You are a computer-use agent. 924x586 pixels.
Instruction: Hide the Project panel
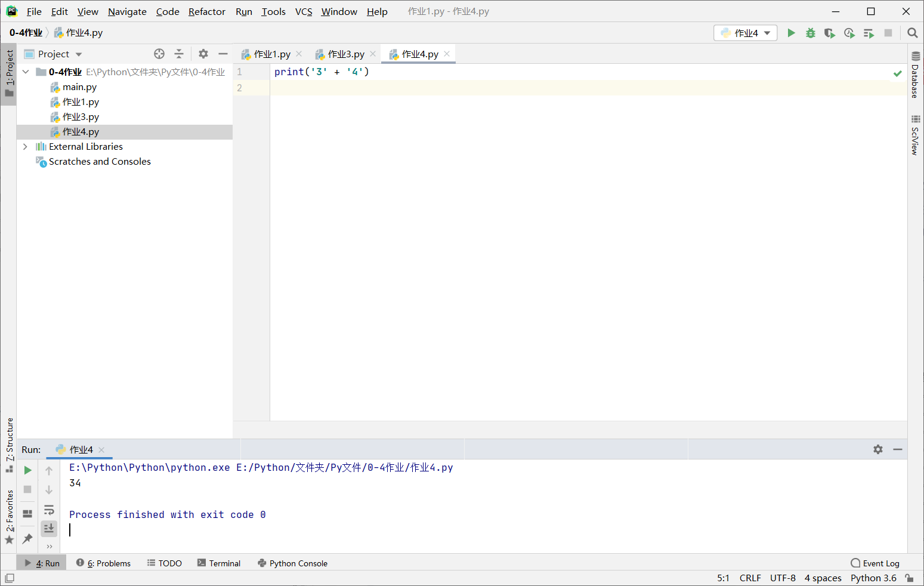(223, 54)
